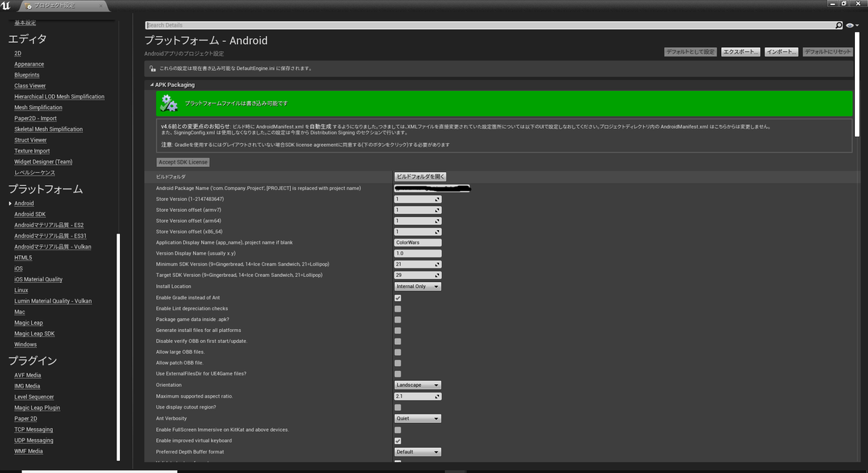Click the Application Display Name field ColorWars

417,242
